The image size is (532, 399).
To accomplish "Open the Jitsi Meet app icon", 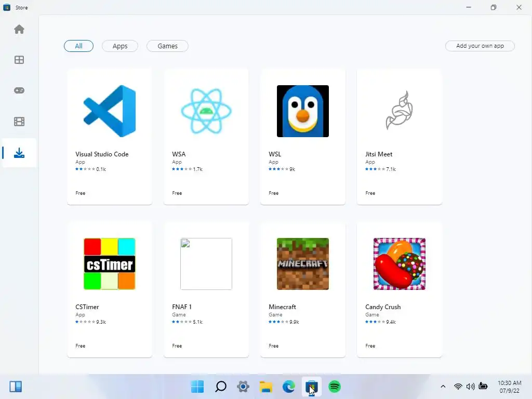I will [400, 110].
